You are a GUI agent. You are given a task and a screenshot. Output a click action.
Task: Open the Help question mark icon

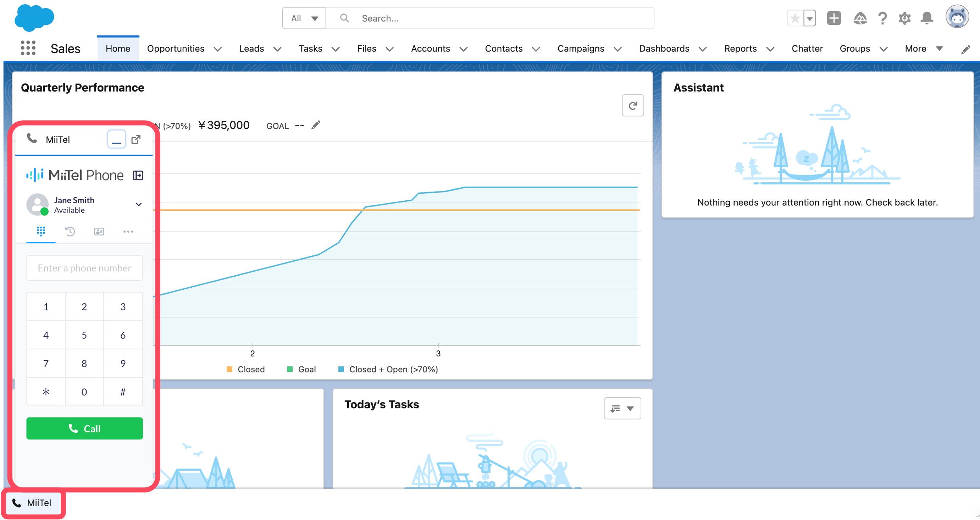click(x=882, y=18)
